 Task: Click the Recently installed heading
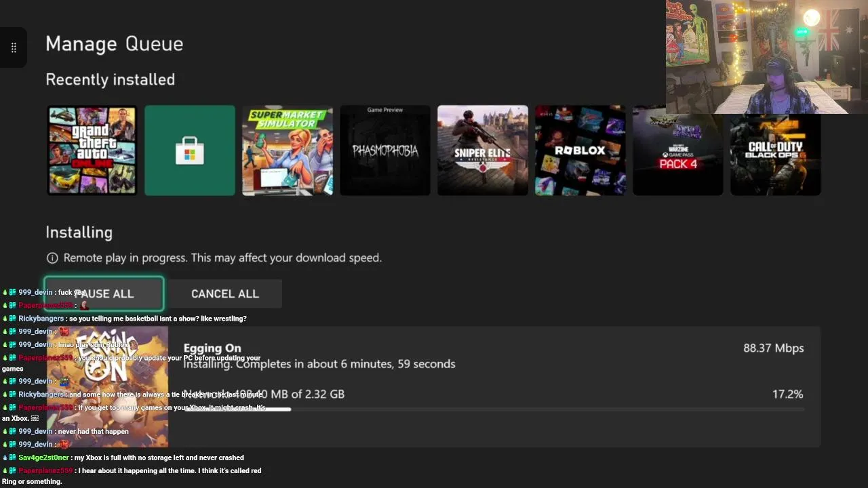click(111, 79)
